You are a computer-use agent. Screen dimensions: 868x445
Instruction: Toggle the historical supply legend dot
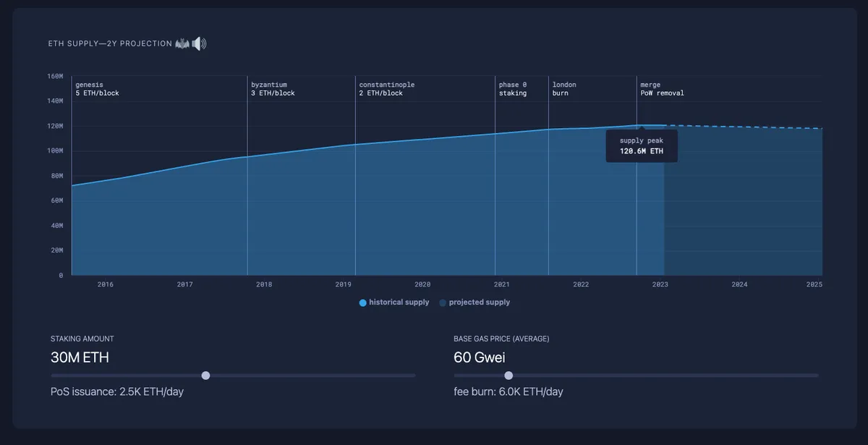(362, 302)
